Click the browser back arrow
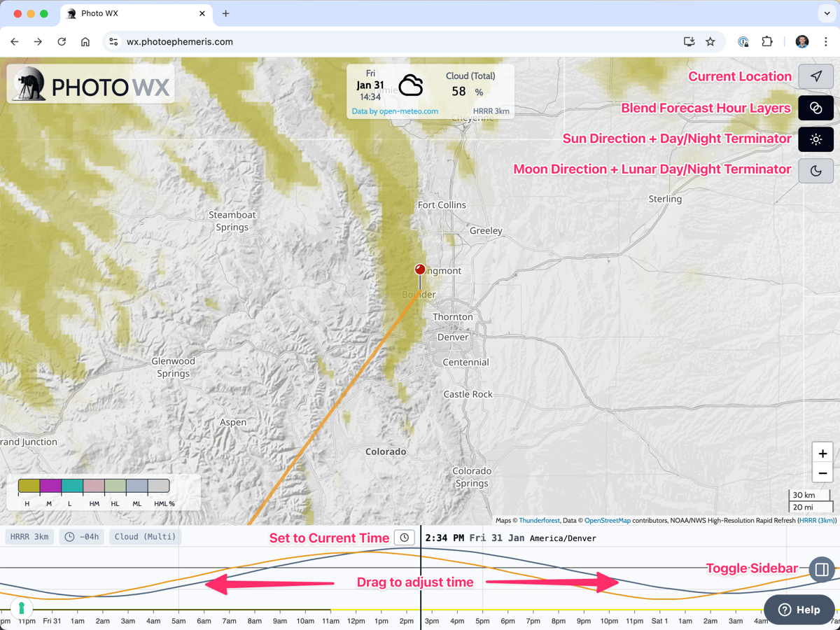 click(15, 42)
